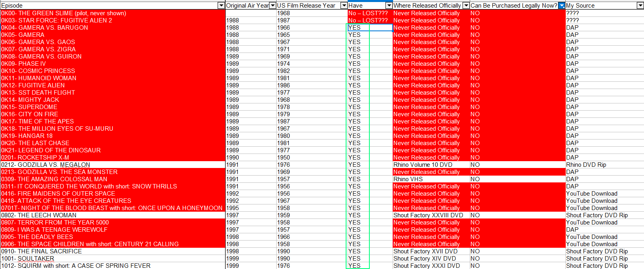Click the 1968 release year in GREEN SLIME row

pyautogui.click(x=312, y=13)
